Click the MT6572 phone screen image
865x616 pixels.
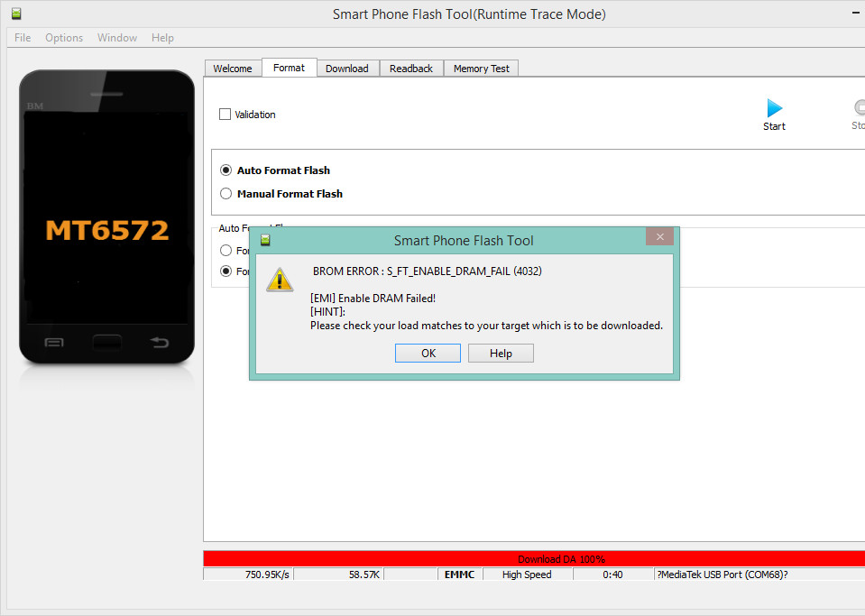[x=107, y=218]
